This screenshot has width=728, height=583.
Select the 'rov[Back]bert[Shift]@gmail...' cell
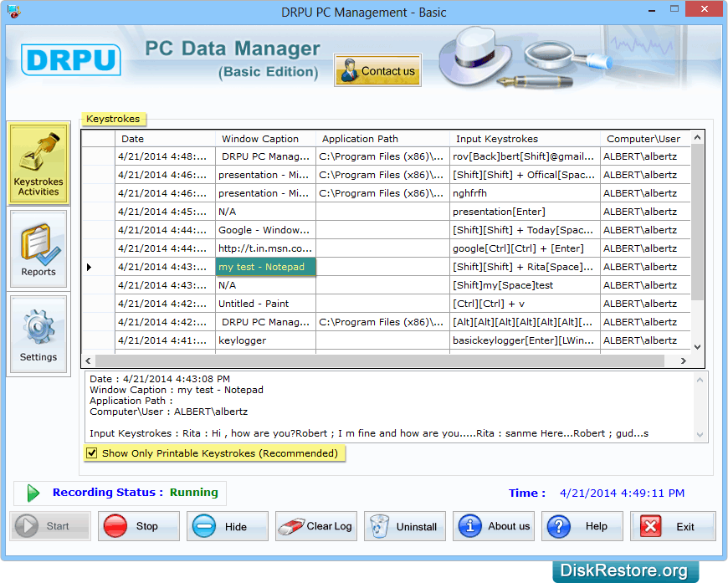(525, 156)
